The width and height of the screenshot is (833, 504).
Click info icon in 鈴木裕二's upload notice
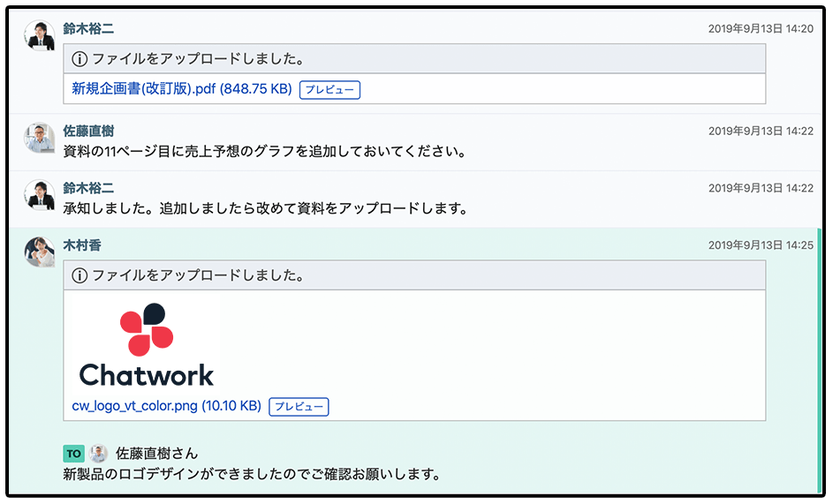tap(80, 59)
